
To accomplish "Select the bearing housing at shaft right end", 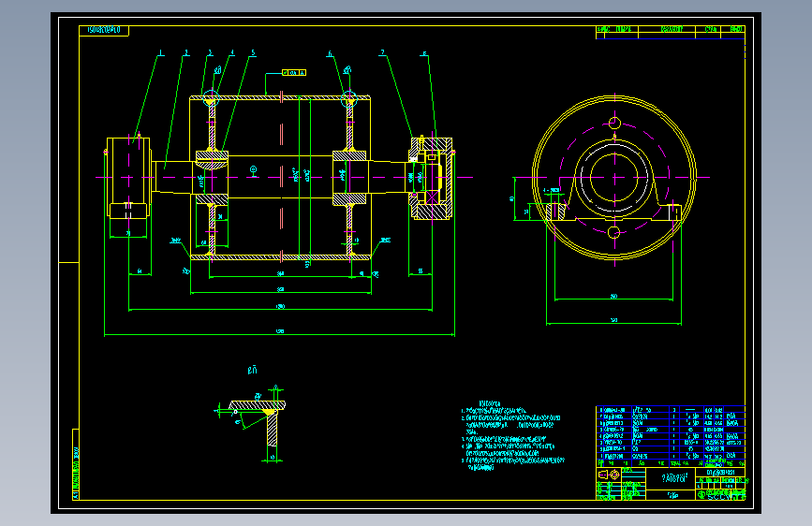I will (x=431, y=178).
